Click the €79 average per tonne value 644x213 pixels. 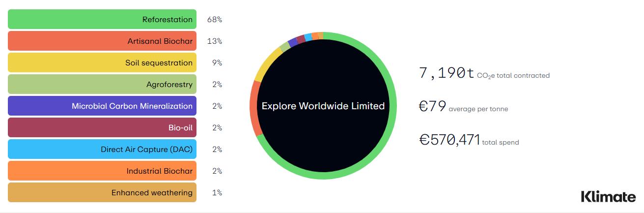[x=432, y=106]
